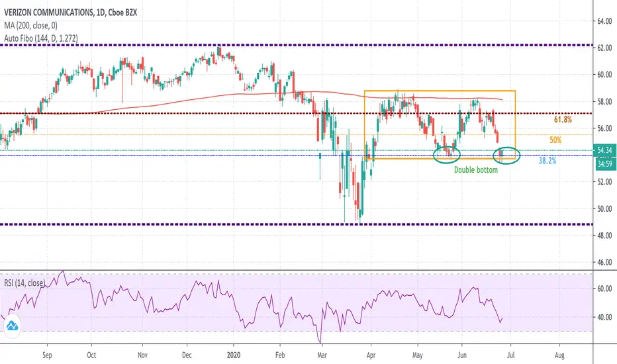Click the 48.00 price axis label
The width and height of the screenshot is (617, 364).
point(604,236)
